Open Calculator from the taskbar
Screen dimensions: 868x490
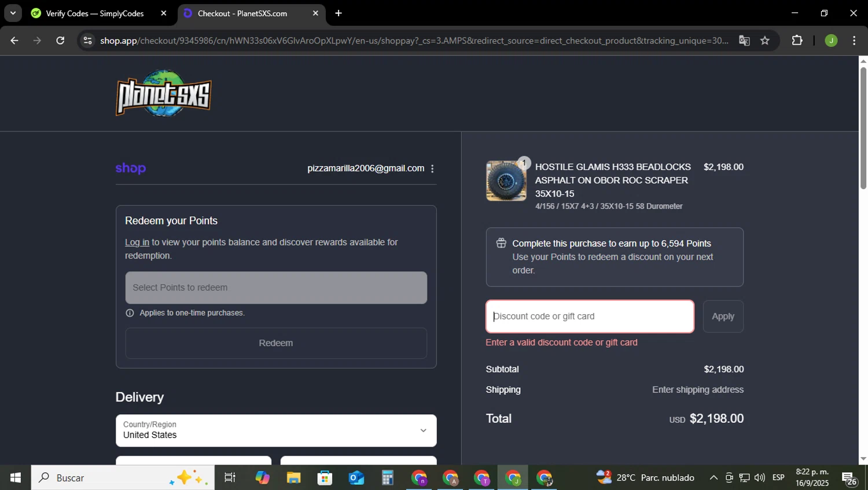tap(387, 478)
